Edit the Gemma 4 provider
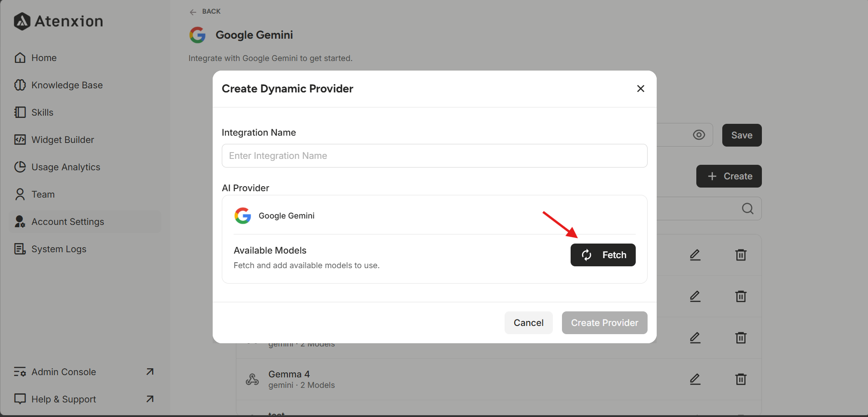The width and height of the screenshot is (868, 417). tap(695, 379)
